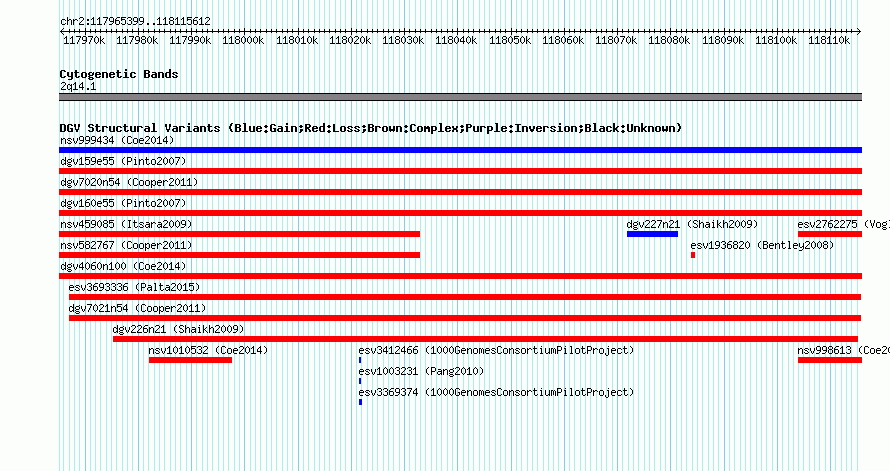
Task: Click the 118070k ruler position
Action: (616, 40)
